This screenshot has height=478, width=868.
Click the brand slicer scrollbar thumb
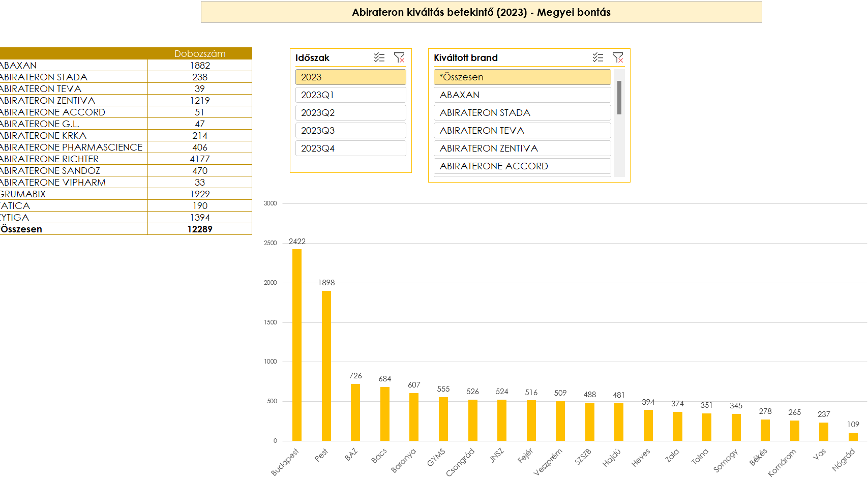619,98
